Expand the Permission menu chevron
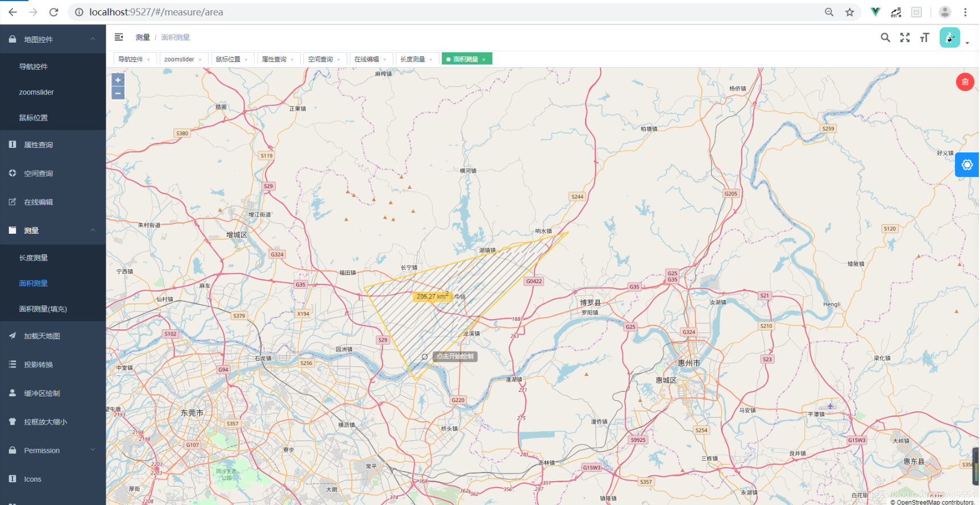The width and height of the screenshot is (980, 505). pyautogui.click(x=93, y=450)
